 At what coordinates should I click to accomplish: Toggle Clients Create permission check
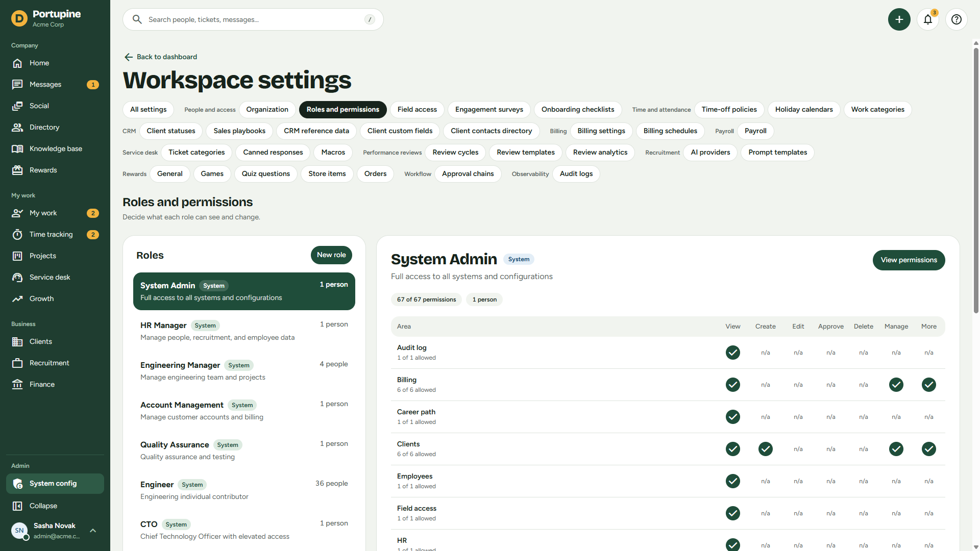click(766, 449)
